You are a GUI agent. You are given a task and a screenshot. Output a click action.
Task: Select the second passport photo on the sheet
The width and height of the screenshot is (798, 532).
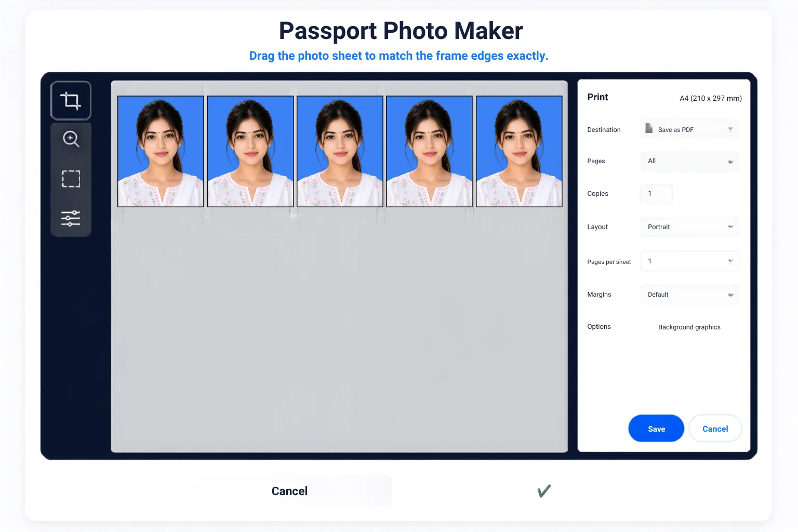[x=250, y=151]
